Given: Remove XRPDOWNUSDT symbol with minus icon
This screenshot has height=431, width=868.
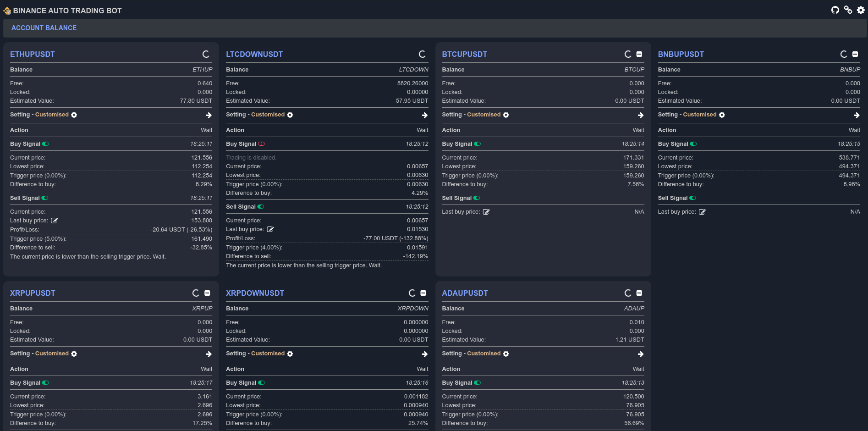Looking at the screenshot, I should (423, 293).
